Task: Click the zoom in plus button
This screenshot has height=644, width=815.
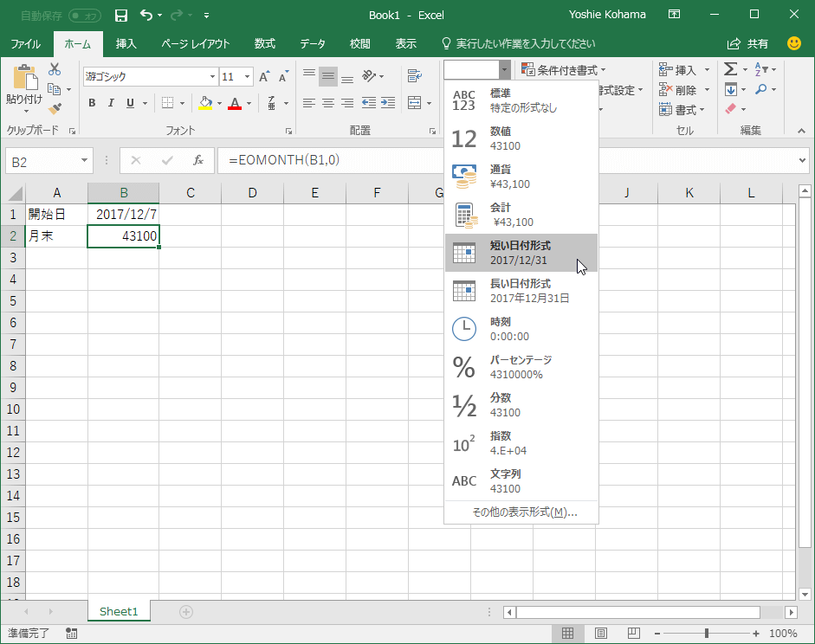Action: point(756,634)
